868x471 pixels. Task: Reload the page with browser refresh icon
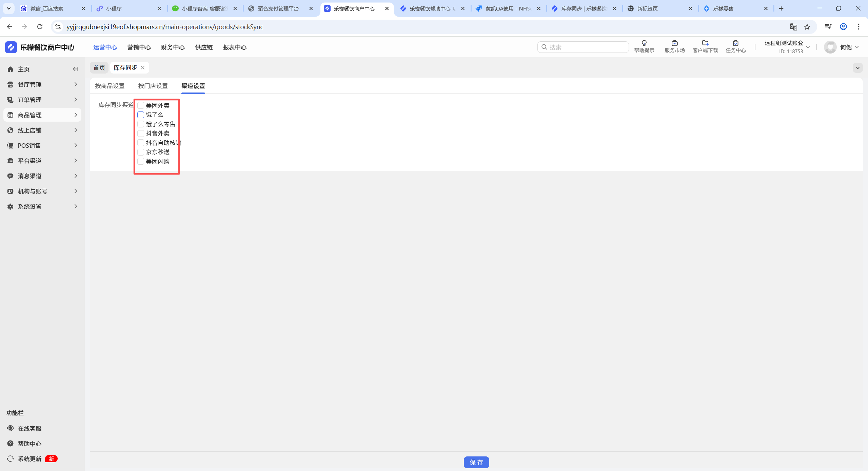40,27
